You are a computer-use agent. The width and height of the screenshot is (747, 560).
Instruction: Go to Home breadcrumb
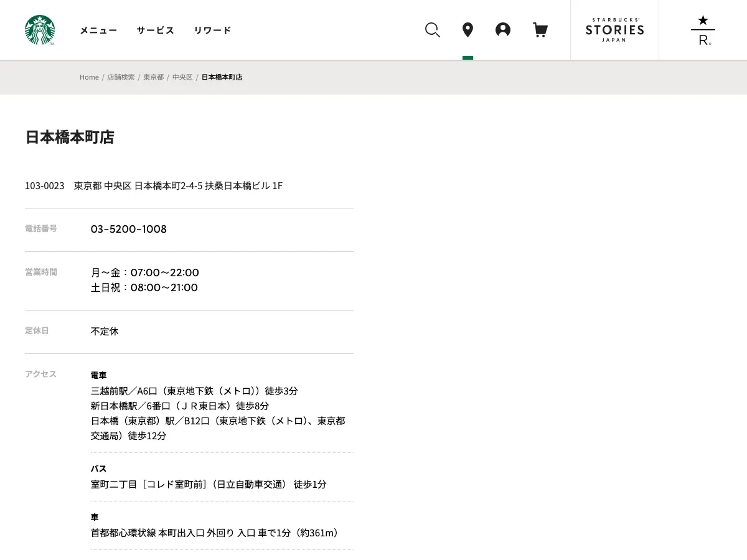89,77
